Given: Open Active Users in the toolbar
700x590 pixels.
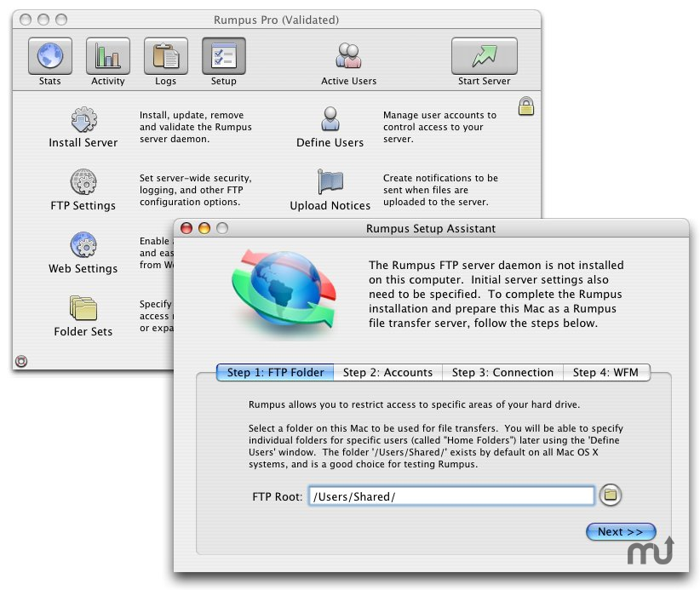Looking at the screenshot, I should point(348,56).
